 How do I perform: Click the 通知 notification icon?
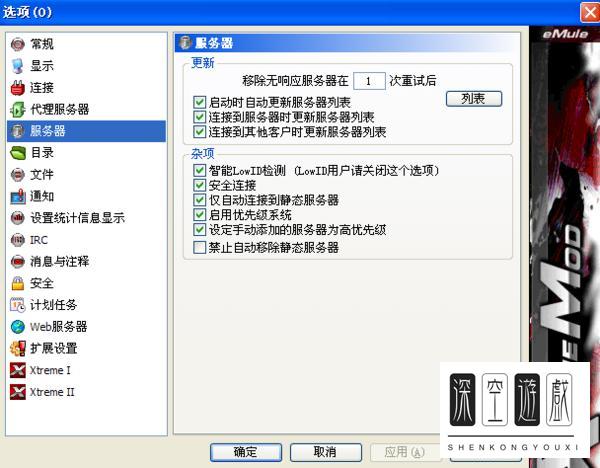point(18,197)
